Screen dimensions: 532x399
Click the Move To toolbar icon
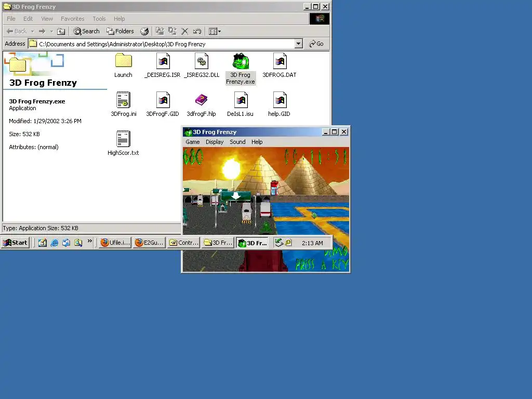click(160, 31)
